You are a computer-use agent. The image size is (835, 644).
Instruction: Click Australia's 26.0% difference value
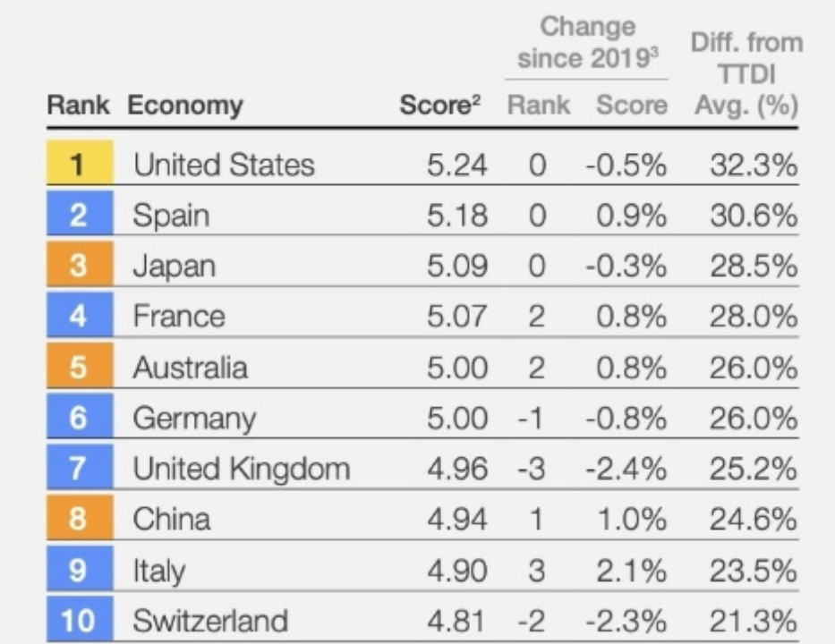pyautogui.click(x=753, y=368)
